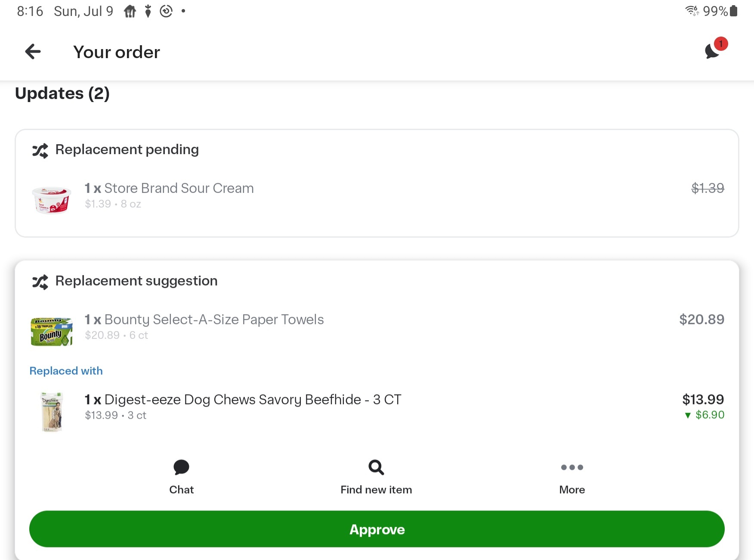
Task: Tap the battery icon in status bar
Action: [734, 11]
